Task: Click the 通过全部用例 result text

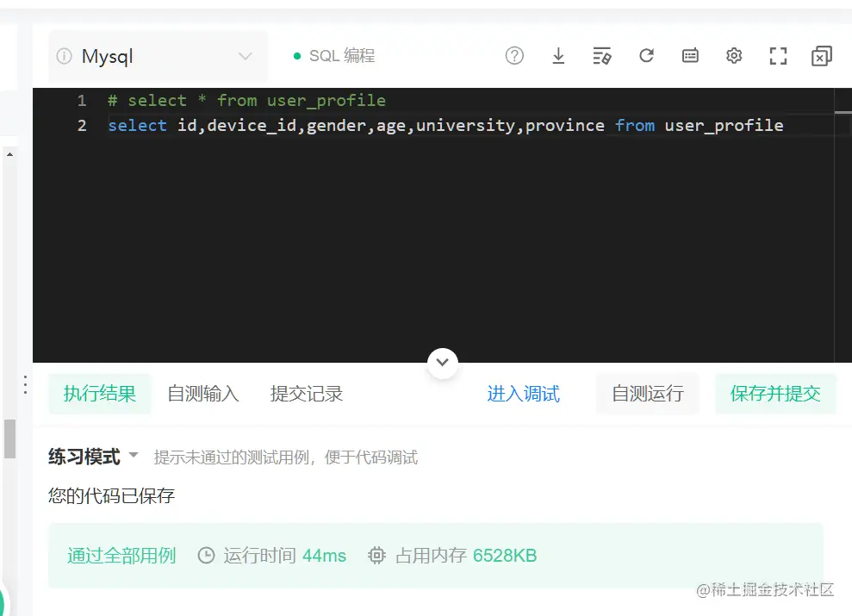Action: tap(121, 556)
